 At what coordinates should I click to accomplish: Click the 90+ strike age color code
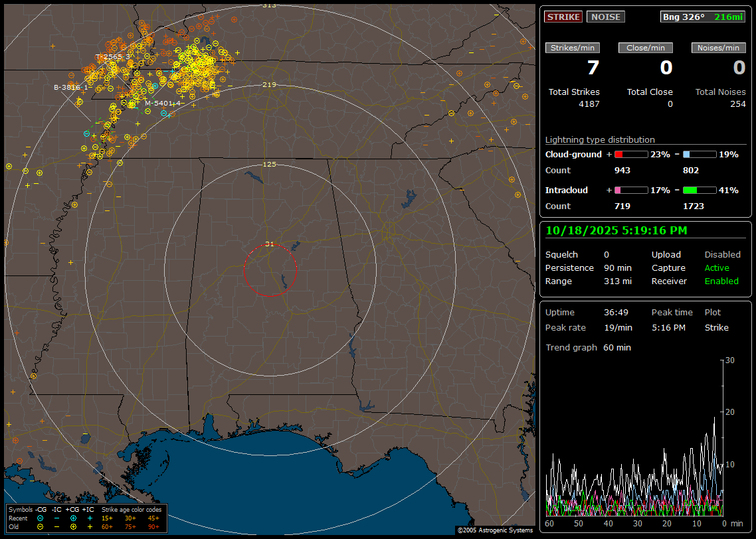pos(153,526)
